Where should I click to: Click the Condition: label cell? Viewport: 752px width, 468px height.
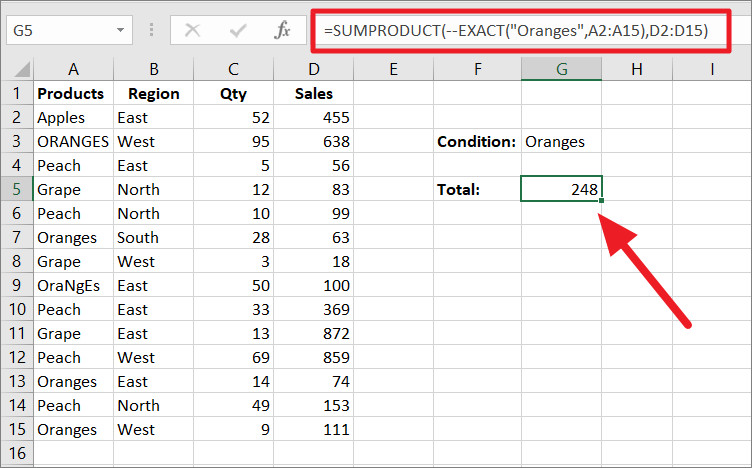click(478, 141)
